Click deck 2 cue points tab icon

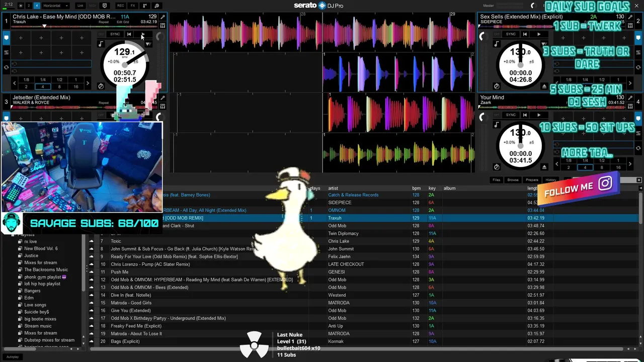[638, 38]
